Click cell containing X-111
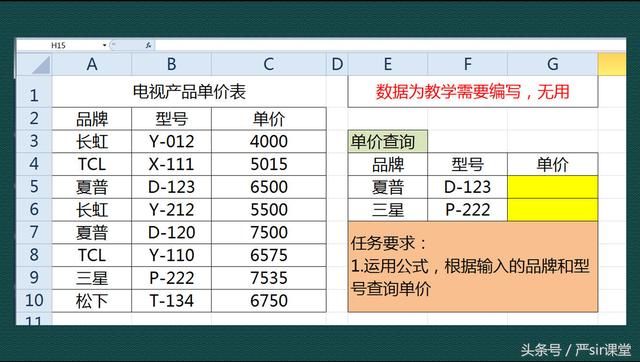The image size is (640, 362). click(x=171, y=164)
